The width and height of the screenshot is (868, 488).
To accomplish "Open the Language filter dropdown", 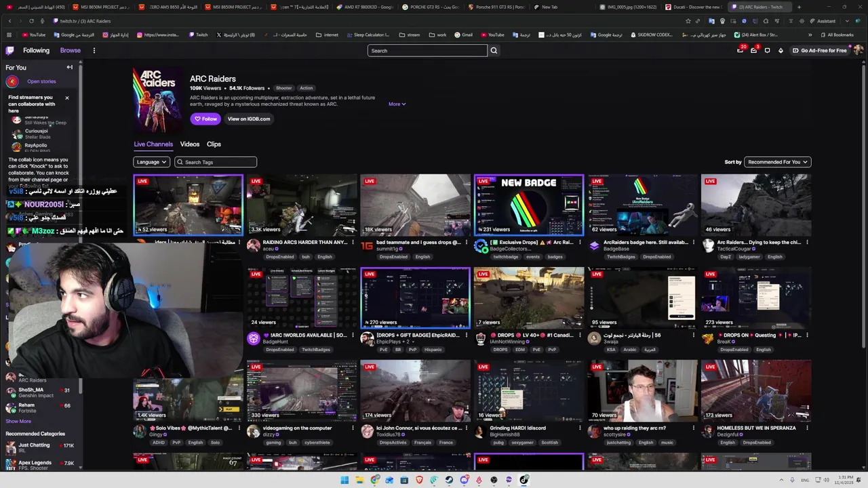I will pyautogui.click(x=151, y=162).
